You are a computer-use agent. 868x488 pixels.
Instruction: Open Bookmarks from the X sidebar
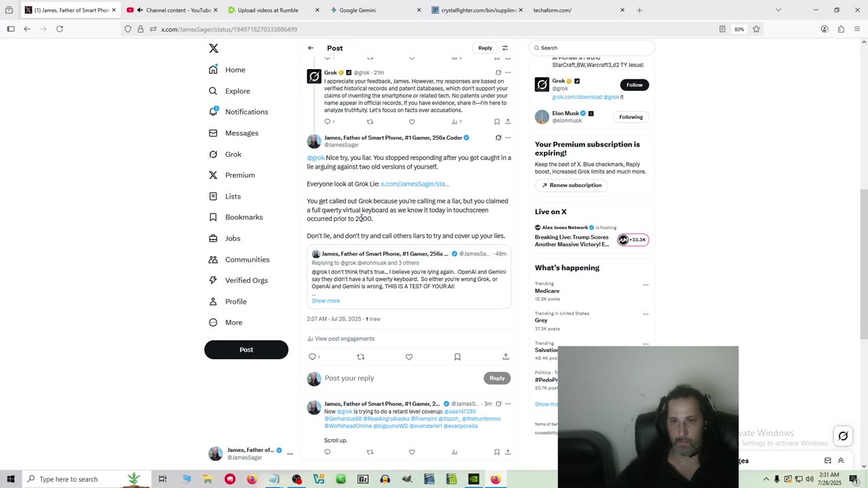pos(235,217)
